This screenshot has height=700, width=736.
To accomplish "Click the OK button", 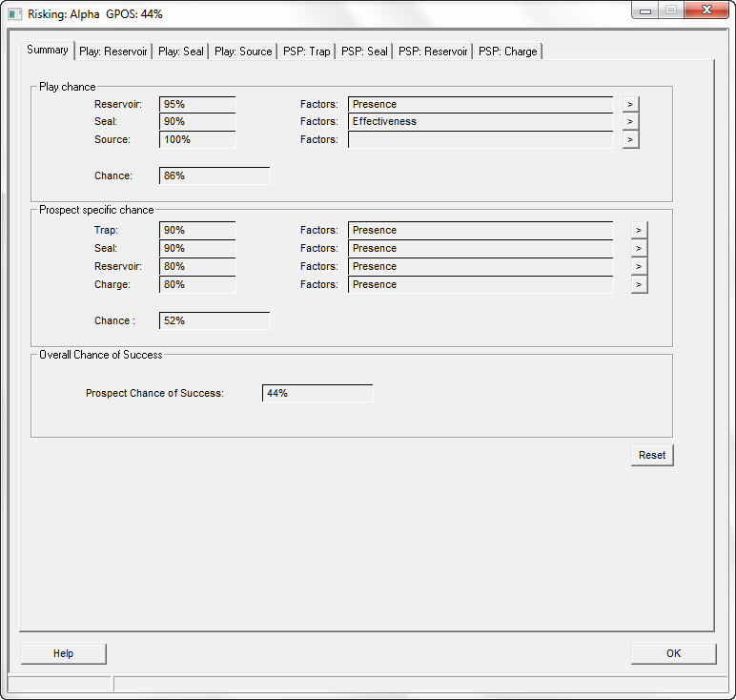I will coord(673,653).
